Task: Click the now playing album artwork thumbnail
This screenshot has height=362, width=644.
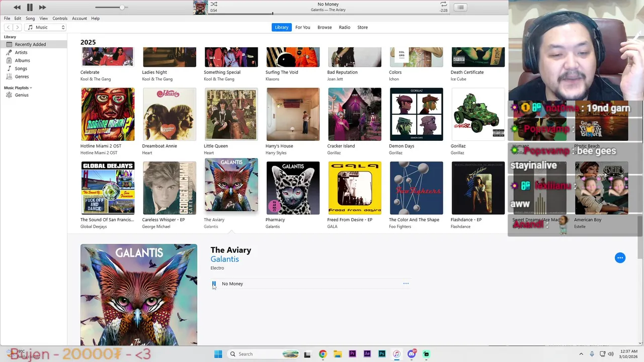Action: (200, 7)
